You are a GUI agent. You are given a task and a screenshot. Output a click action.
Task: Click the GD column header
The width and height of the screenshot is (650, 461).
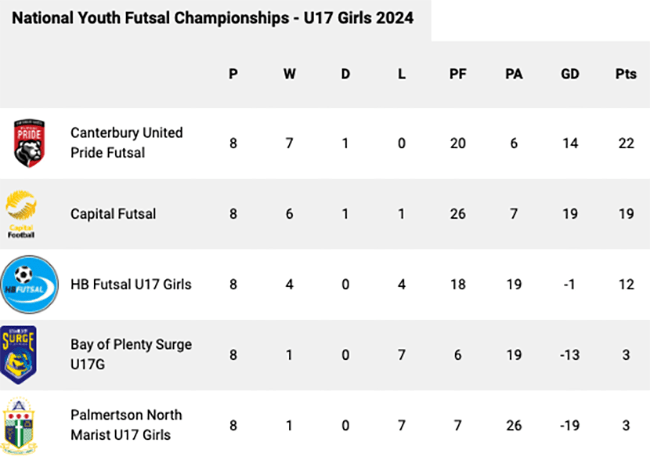569,74
